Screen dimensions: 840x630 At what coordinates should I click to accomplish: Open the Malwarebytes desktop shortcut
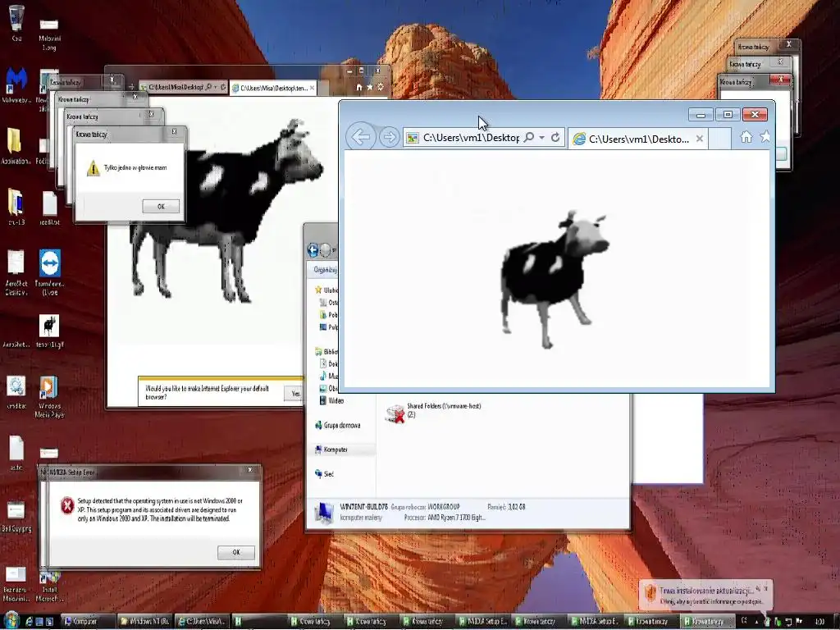point(16,85)
